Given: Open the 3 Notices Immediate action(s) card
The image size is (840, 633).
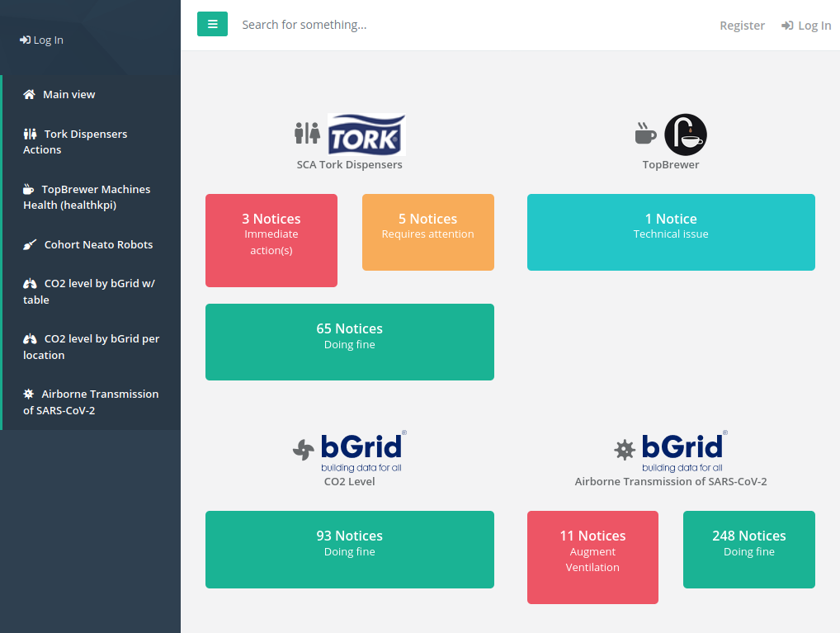Looking at the screenshot, I should pos(271,241).
